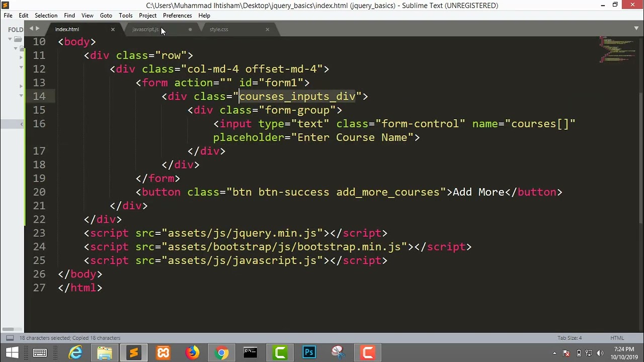Open the Project menu
The height and width of the screenshot is (362, 644).
148,16
